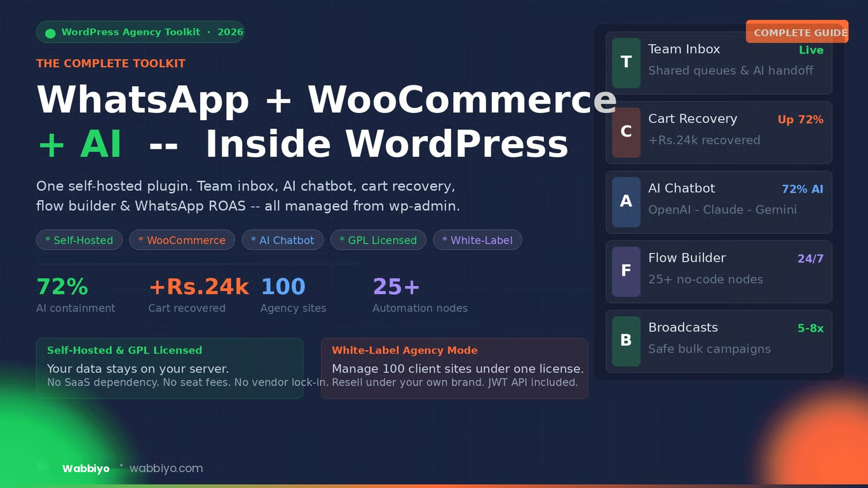Click the Team Inbox T icon

click(626, 62)
